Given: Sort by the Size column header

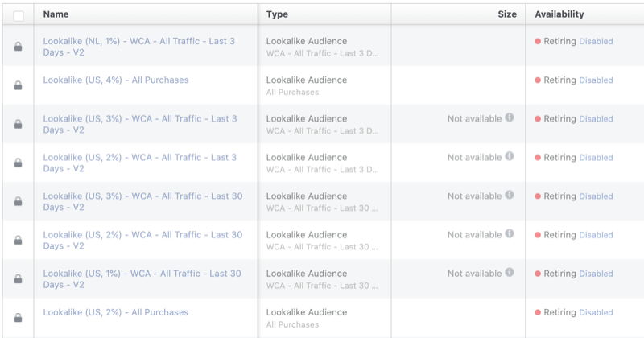Looking at the screenshot, I should click(x=507, y=14).
